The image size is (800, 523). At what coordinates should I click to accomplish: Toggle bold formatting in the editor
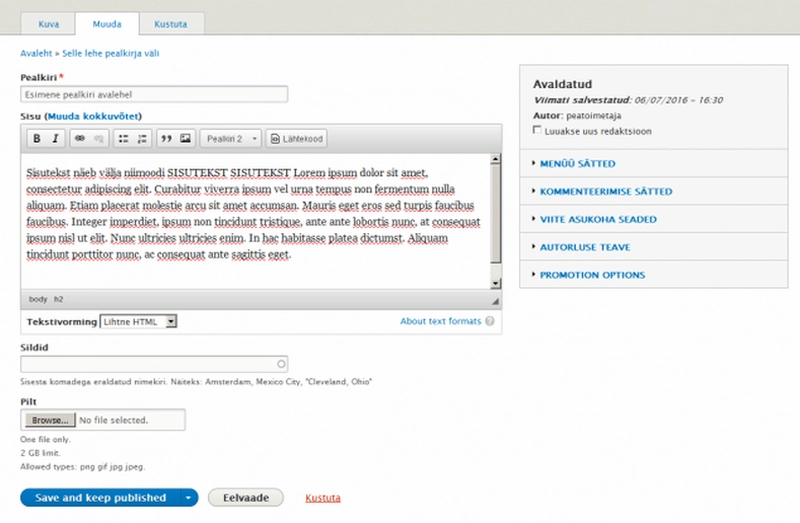(37, 138)
